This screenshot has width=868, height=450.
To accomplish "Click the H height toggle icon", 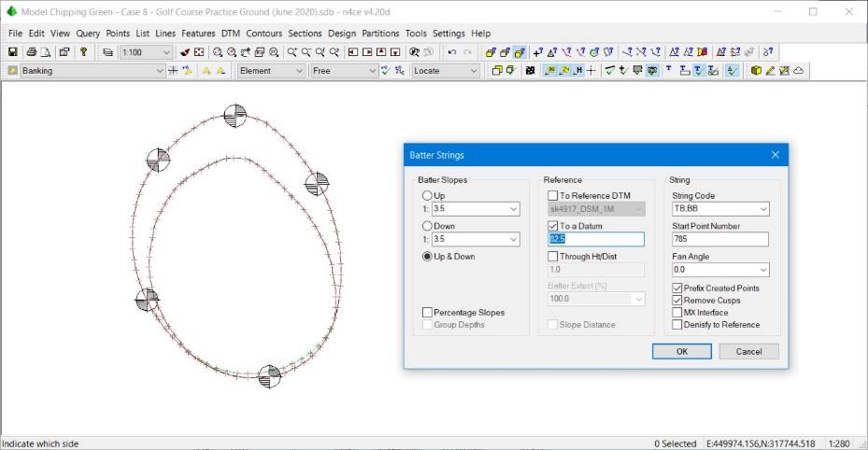I will 577,70.
